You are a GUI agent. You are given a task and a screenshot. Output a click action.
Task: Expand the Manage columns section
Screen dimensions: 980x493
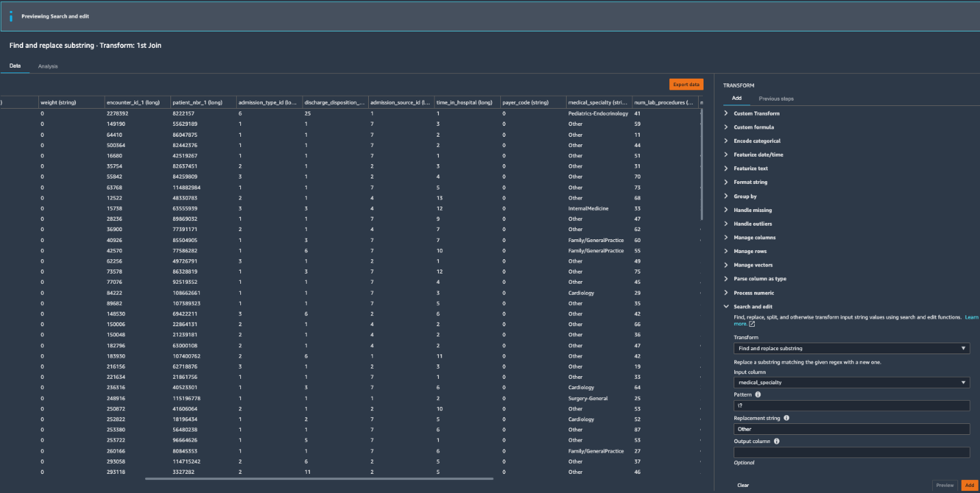point(750,237)
